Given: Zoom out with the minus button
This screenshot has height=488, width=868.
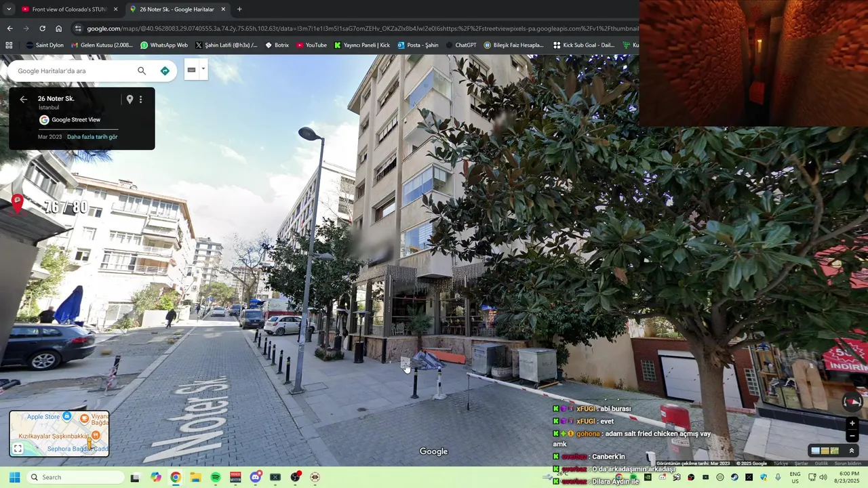Looking at the screenshot, I should click(852, 436).
